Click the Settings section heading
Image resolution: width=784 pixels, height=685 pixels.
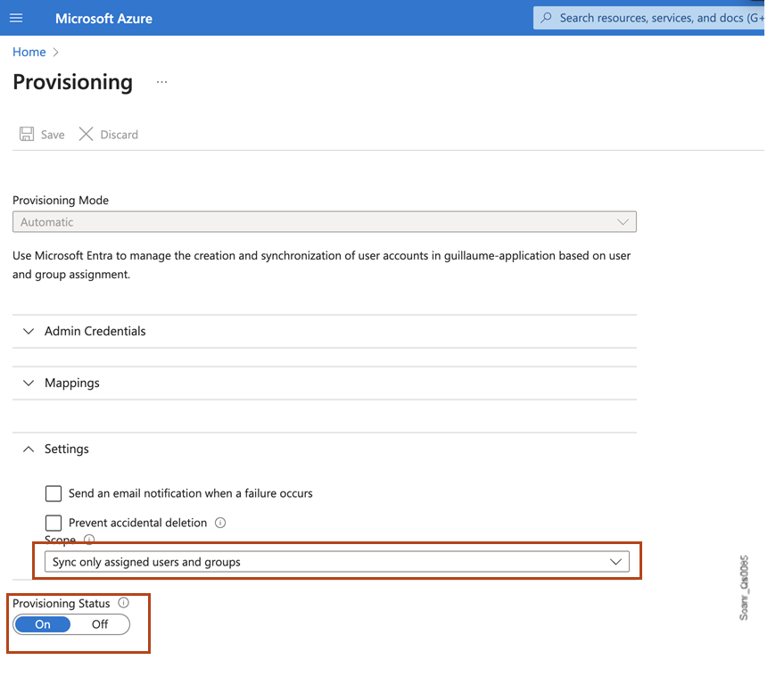[67, 449]
